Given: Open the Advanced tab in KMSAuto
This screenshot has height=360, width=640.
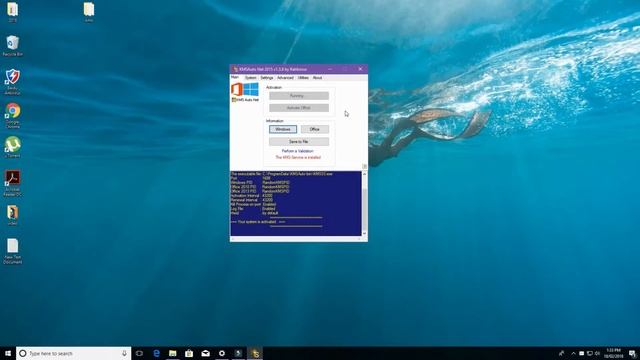Looking at the screenshot, I should click(x=285, y=78).
